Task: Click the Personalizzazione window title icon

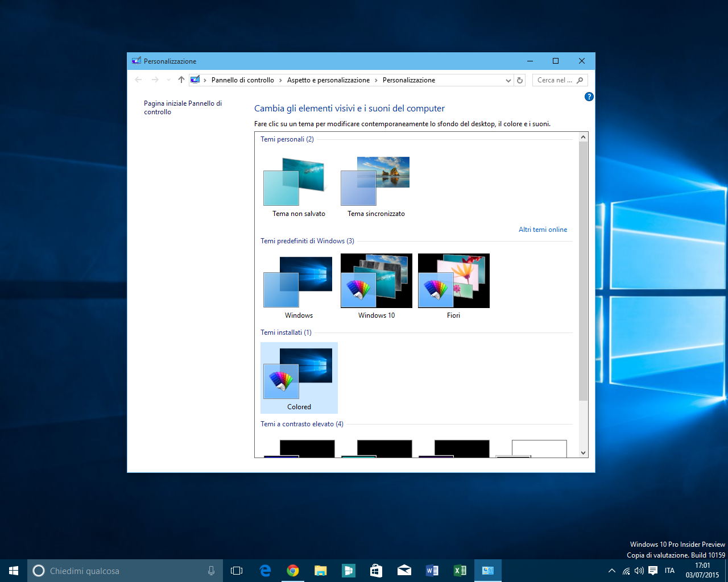Action: [x=136, y=61]
